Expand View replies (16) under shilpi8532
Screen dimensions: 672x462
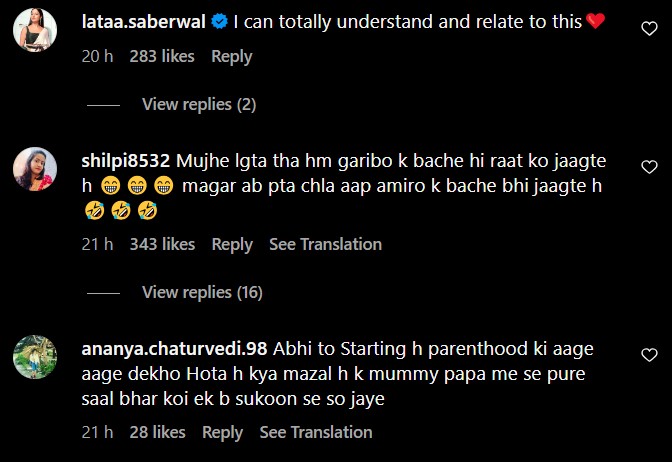(202, 292)
